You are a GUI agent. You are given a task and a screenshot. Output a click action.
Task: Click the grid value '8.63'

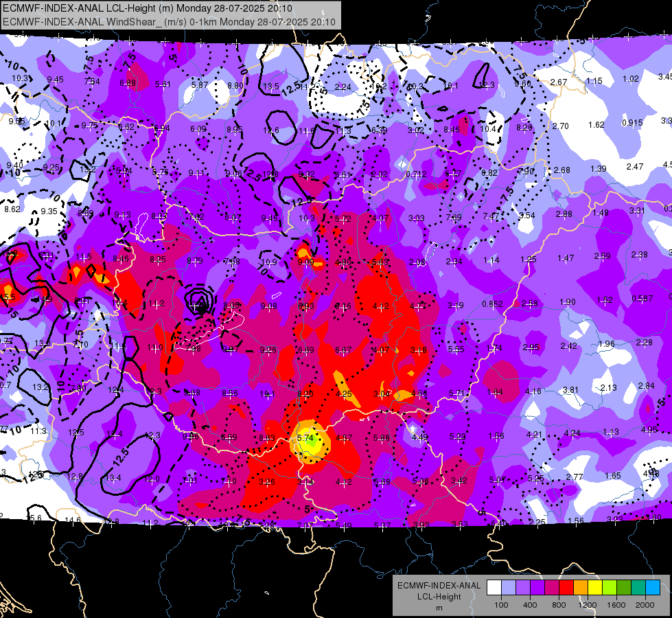[267, 438]
